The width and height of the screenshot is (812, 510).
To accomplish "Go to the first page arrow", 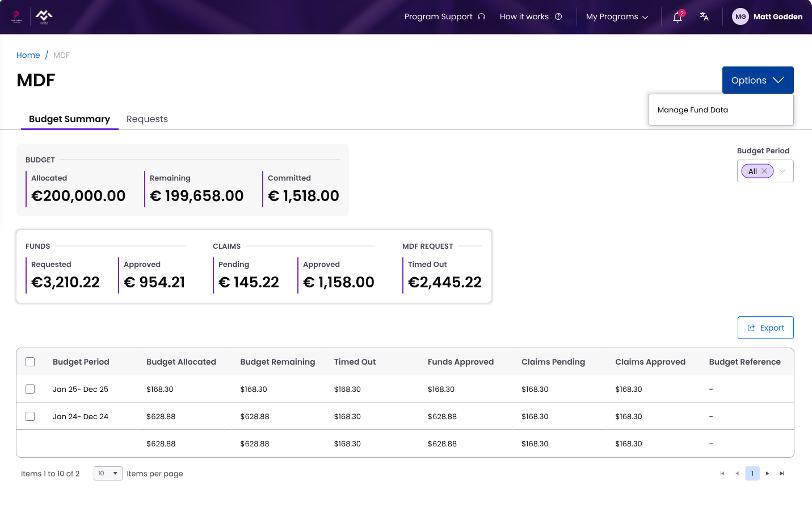I will (x=722, y=474).
